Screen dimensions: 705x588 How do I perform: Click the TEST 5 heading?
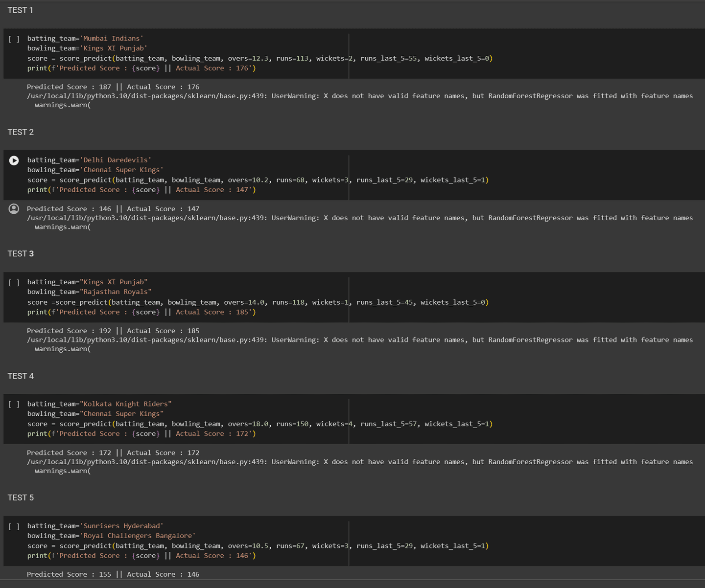click(21, 498)
